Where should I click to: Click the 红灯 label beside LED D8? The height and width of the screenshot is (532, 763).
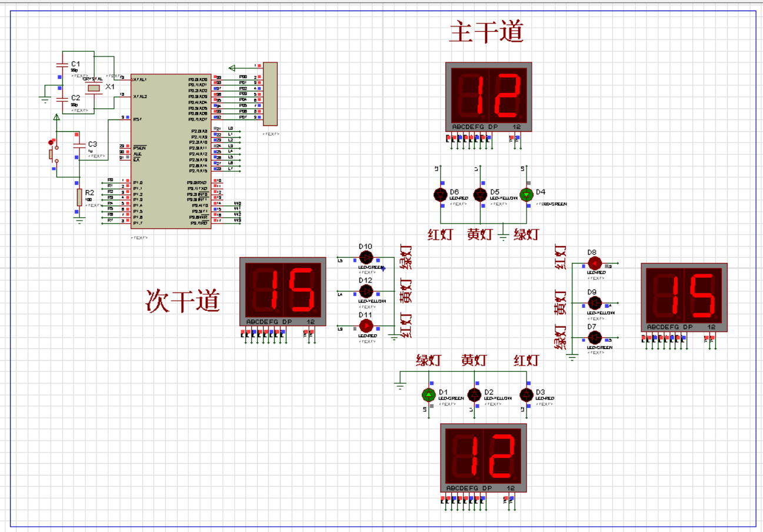click(x=562, y=258)
